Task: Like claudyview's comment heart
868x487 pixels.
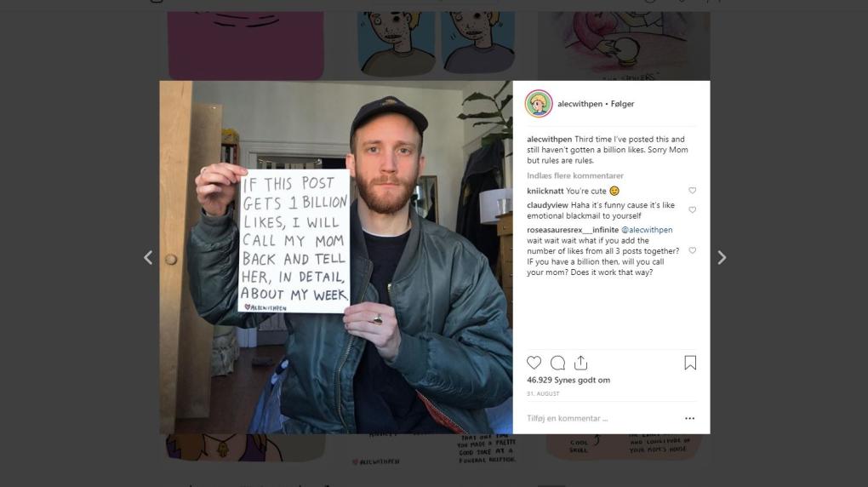Action: (692, 210)
